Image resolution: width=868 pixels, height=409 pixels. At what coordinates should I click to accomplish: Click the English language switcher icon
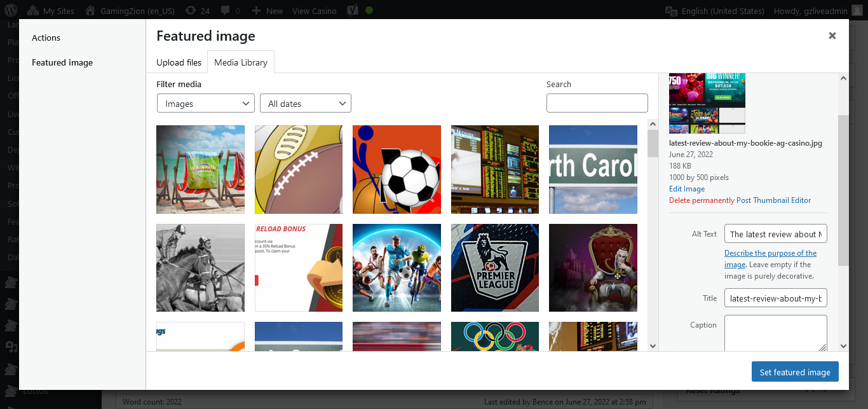pyautogui.click(x=671, y=11)
